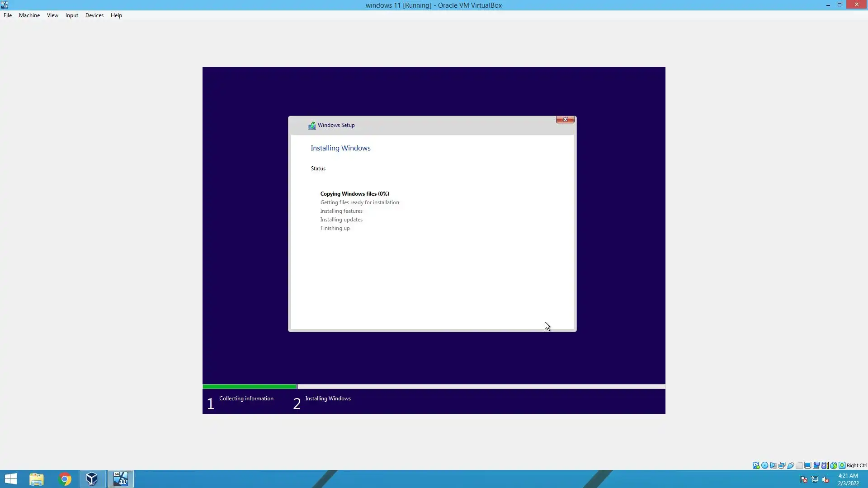Click the muted volume tray icon
Viewport: 868px width, 488px height.
point(826,480)
